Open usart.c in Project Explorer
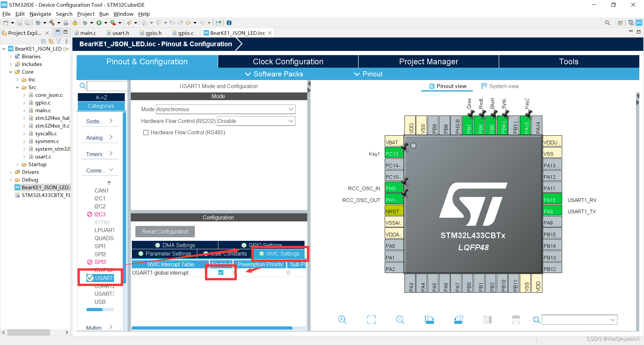644x345 pixels. click(x=43, y=156)
